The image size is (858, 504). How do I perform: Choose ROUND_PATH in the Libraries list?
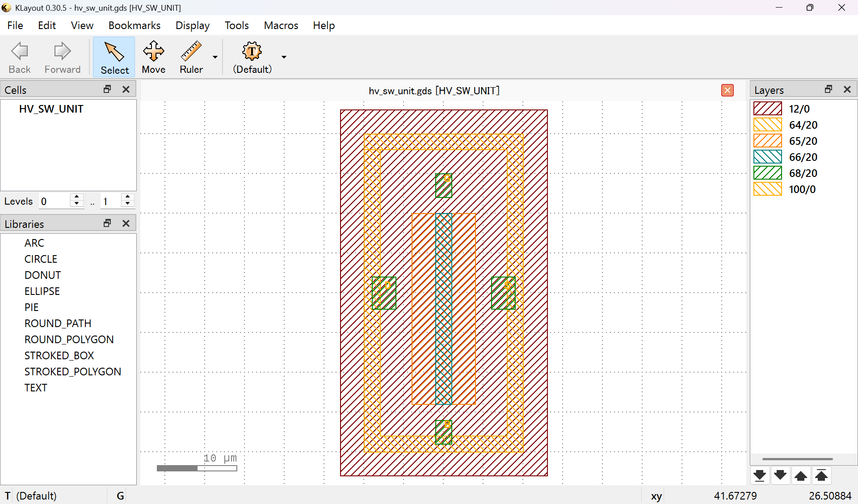(x=58, y=323)
